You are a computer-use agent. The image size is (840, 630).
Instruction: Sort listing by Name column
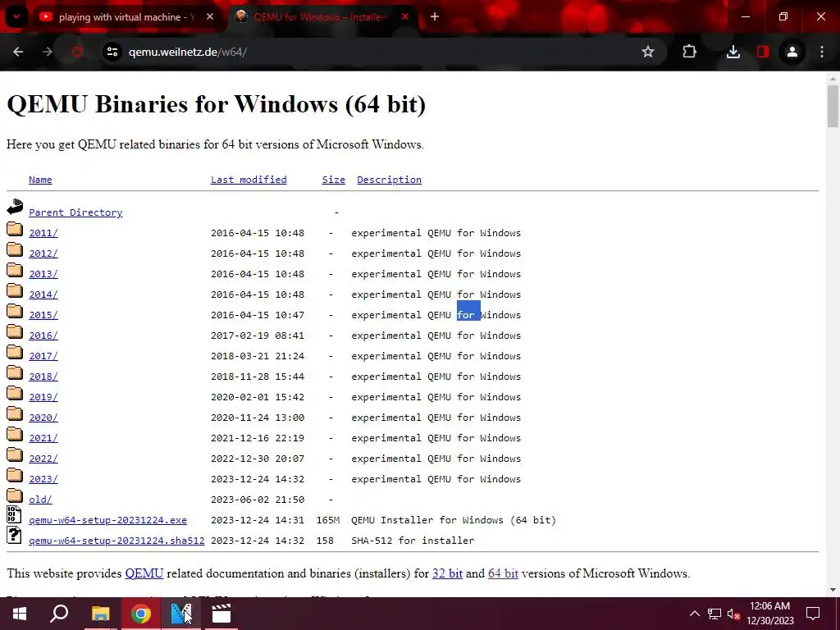(40, 180)
